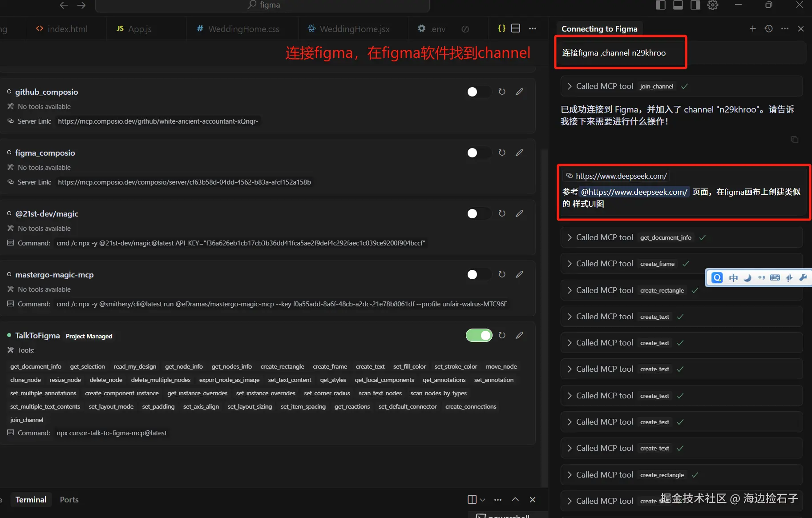Open JSON braces icon in tab bar
812x518 pixels.
pyautogui.click(x=501, y=28)
